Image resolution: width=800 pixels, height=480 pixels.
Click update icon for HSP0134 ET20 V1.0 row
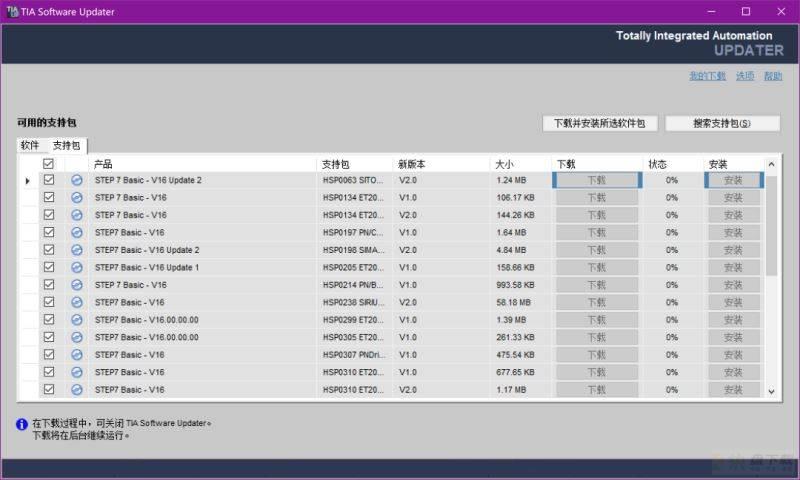(77, 197)
